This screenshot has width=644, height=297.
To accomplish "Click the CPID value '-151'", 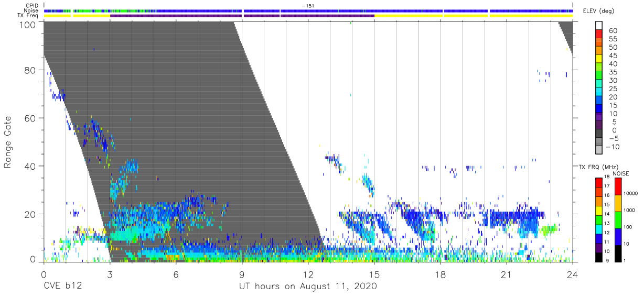I will click(308, 6).
